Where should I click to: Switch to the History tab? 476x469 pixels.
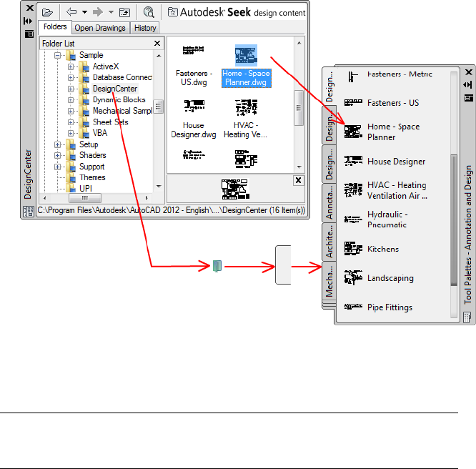(145, 28)
